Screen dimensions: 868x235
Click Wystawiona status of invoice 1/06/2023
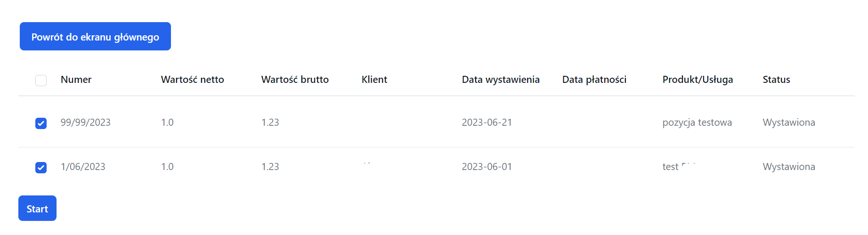click(789, 167)
